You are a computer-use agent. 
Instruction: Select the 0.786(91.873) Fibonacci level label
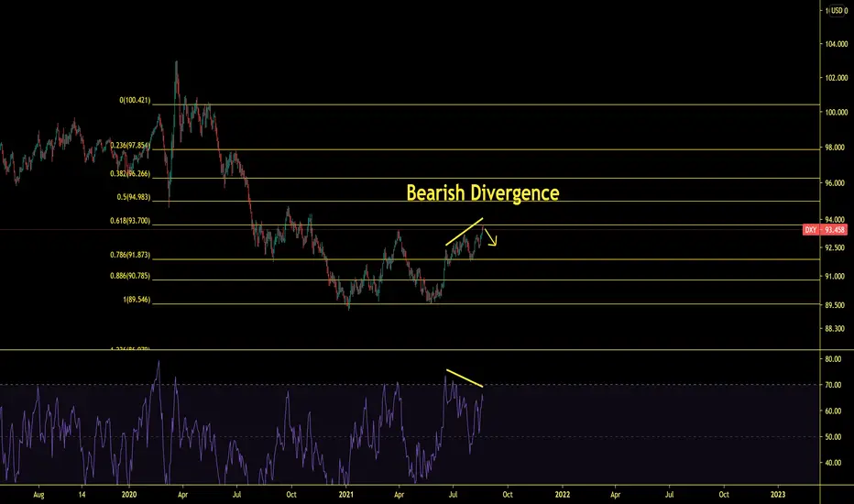(130, 255)
